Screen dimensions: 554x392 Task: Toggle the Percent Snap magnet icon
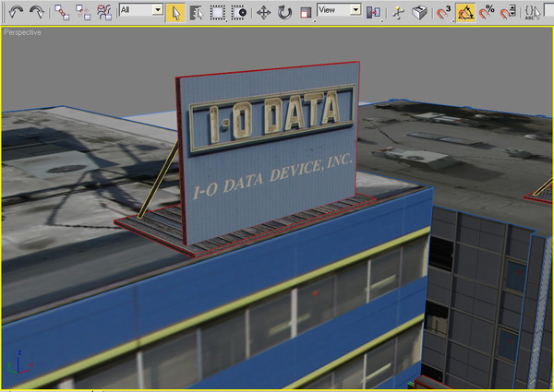487,13
